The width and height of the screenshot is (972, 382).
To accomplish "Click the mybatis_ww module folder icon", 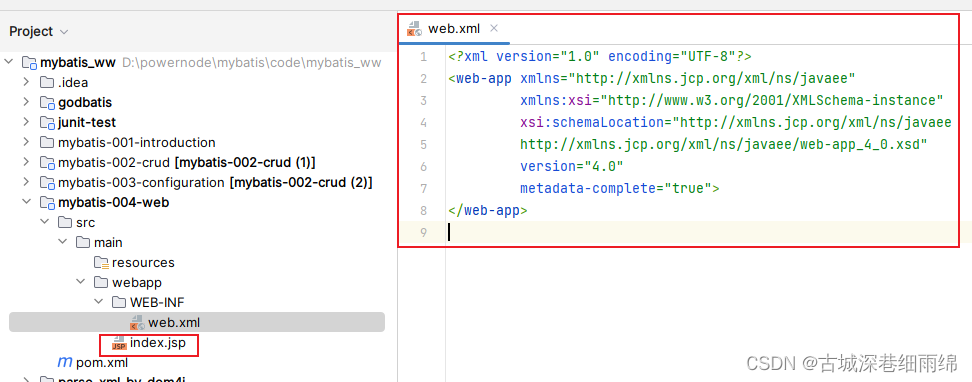I will (x=29, y=63).
